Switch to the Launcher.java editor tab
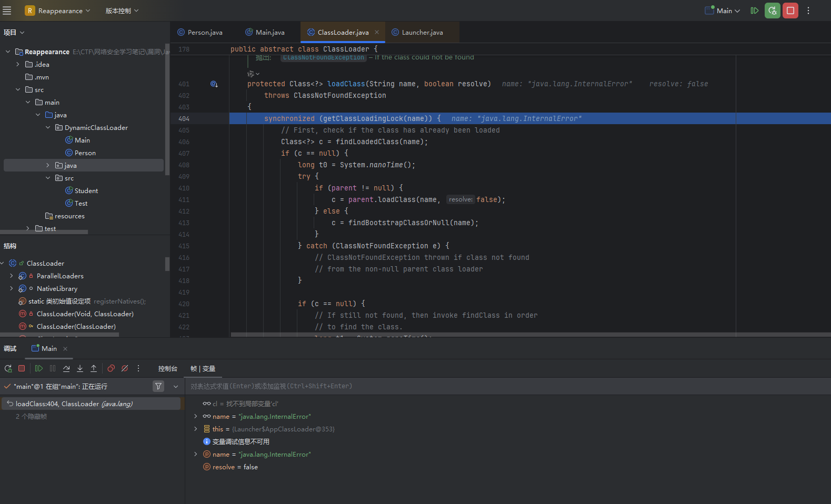 pyautogui.click(x=422, y=33)
